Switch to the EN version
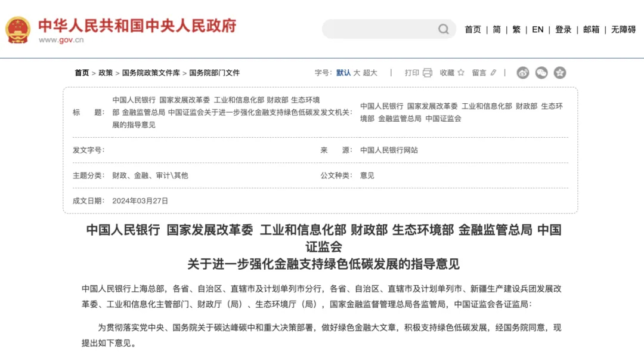 click(x=538, y=30)
